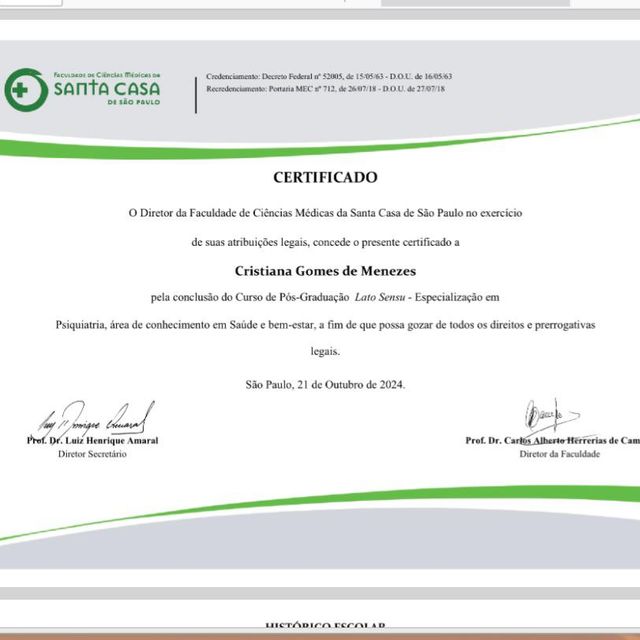
Task: Click the line 'O Diretor da Faculdade de Ciências Médicas'
Action: (x=325, y=213)
